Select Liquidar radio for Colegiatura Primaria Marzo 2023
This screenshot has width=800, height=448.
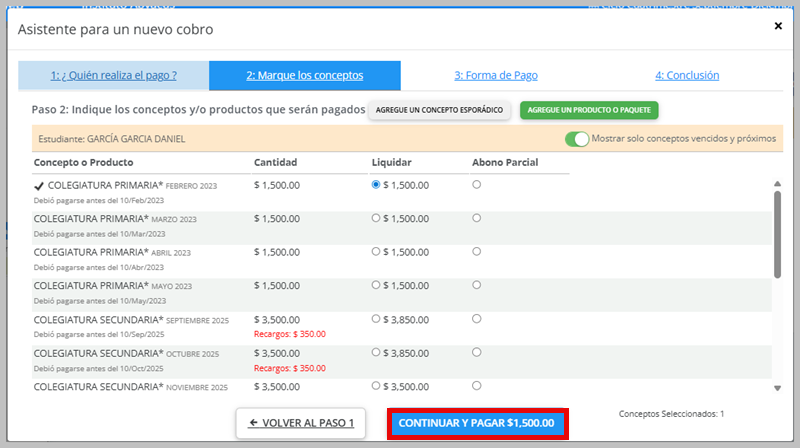tap(376, 218)
